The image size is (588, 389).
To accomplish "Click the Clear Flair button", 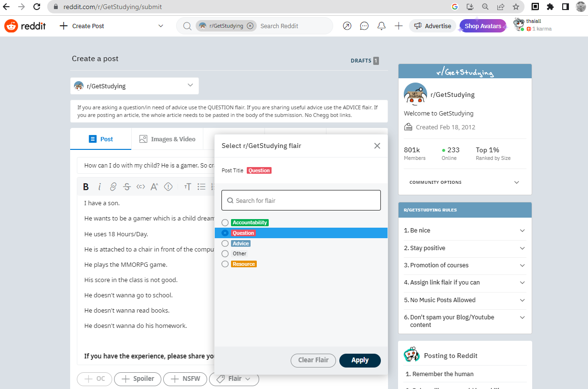I will point(313,360).
